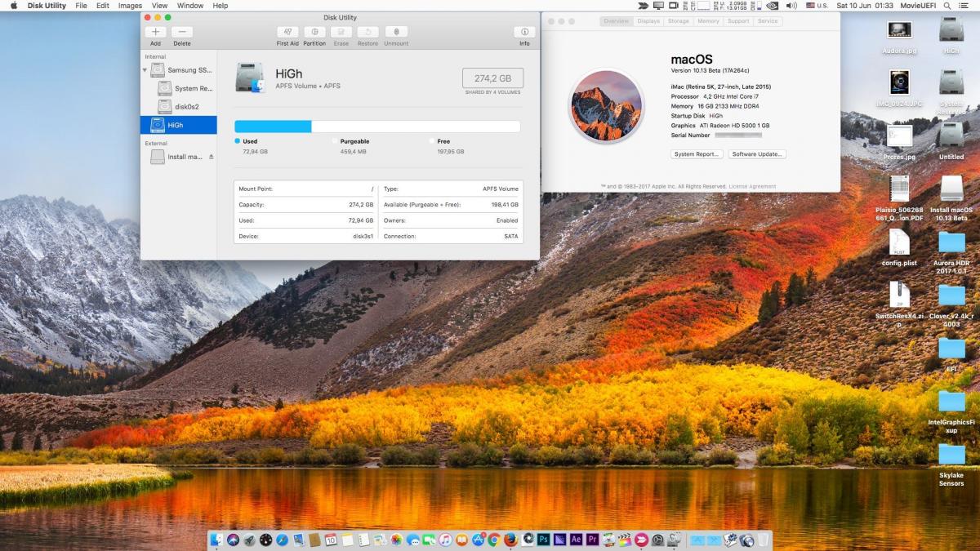The width and height of the screenshot is (980, 551).
Task: Switch to Displays tab in About This Mac
Action: pos(648,21)
